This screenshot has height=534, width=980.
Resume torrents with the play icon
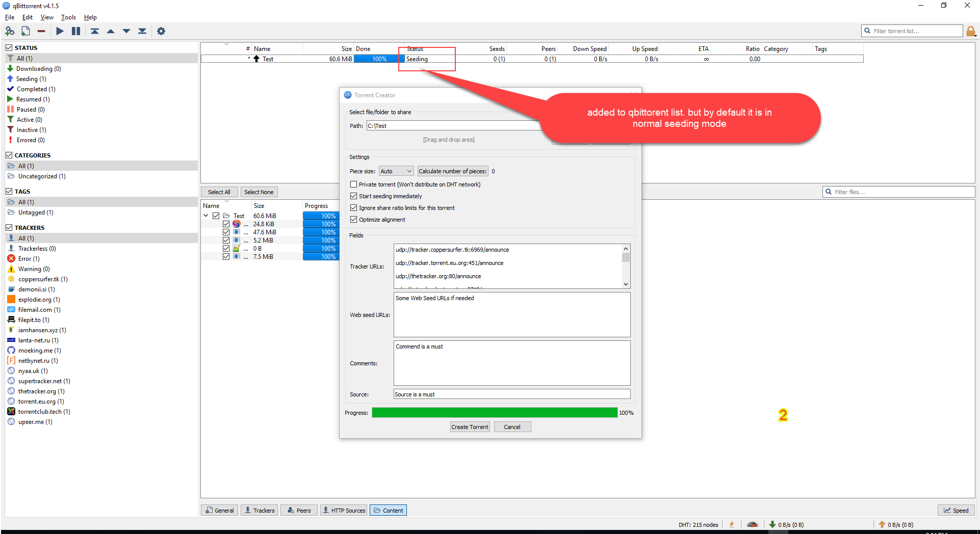(60, 31)
